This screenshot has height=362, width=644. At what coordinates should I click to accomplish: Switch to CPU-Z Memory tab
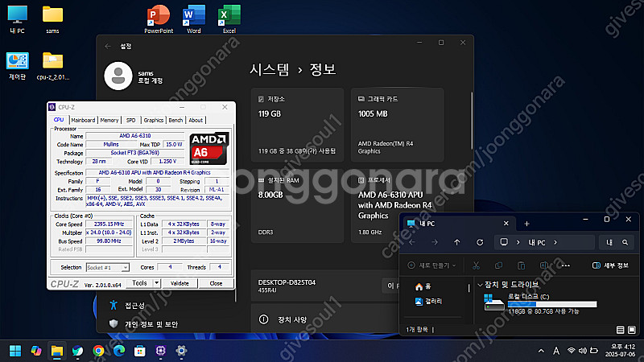click(x=109, y=120)
